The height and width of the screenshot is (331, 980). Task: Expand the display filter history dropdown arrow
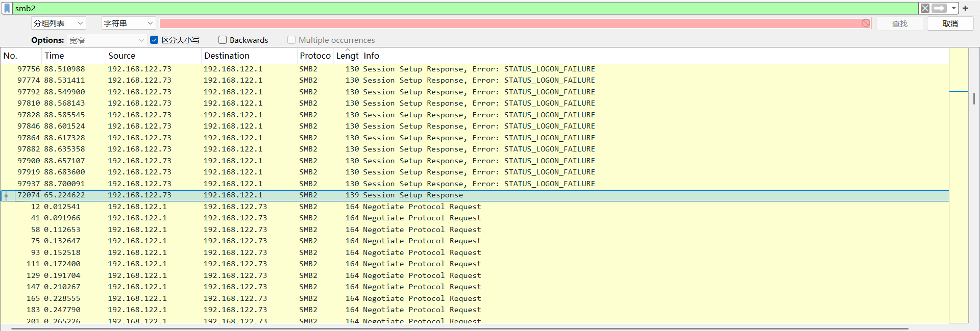coord(953,8)
